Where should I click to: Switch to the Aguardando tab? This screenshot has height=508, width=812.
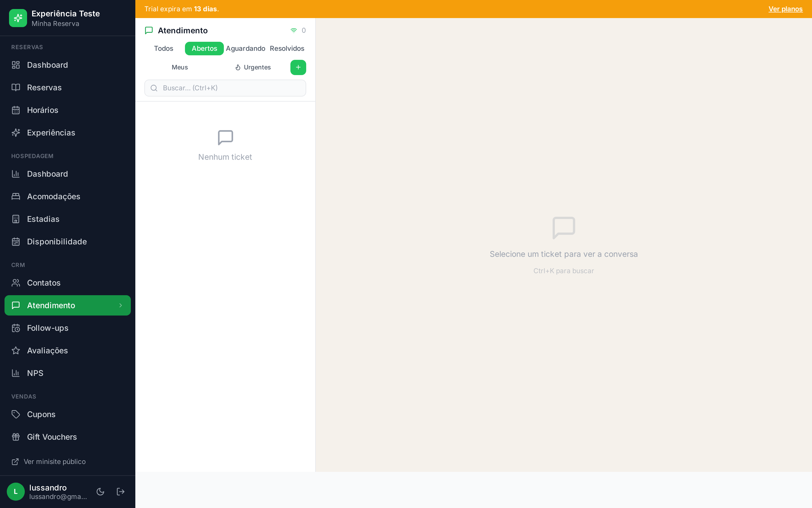pos(245,48)
